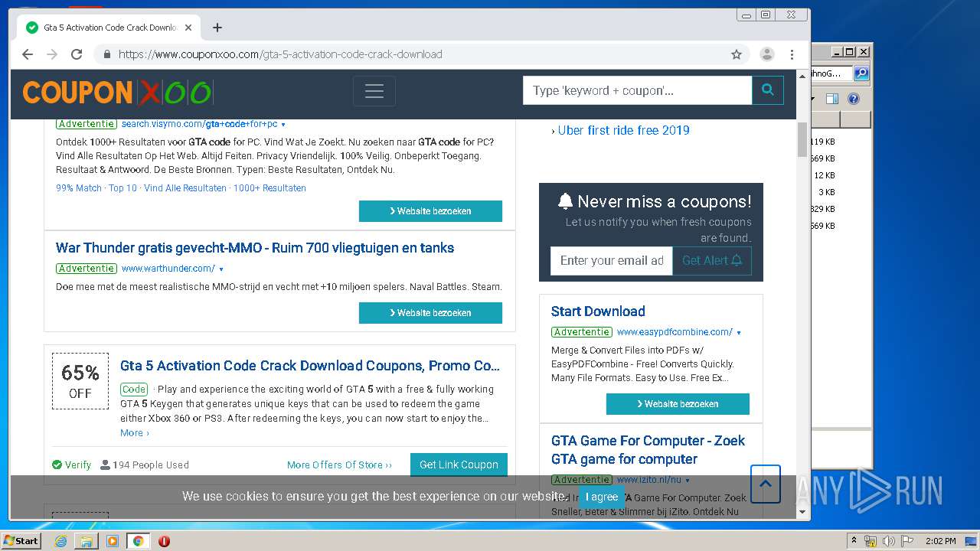This screenshot has height=551, width=980.
Task: Click the 194 People Used text
Action: coord(145,465)
